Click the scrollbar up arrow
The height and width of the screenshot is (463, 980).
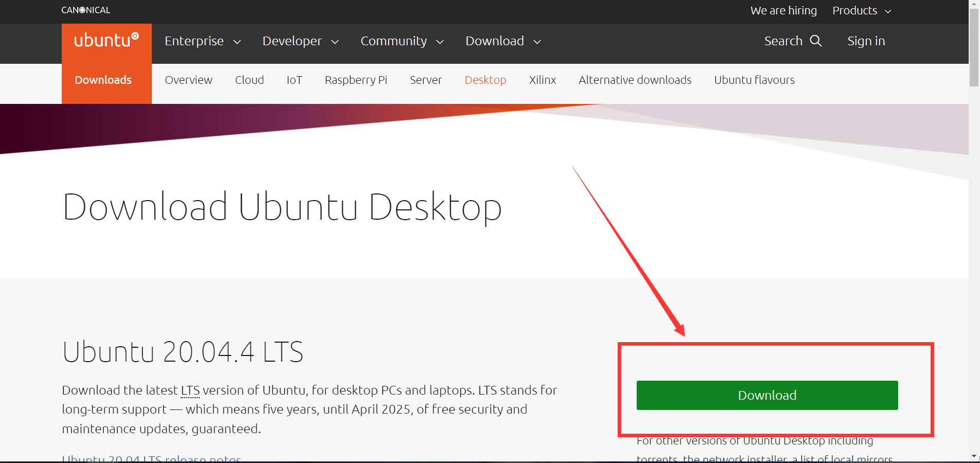[x=974, y=4]
